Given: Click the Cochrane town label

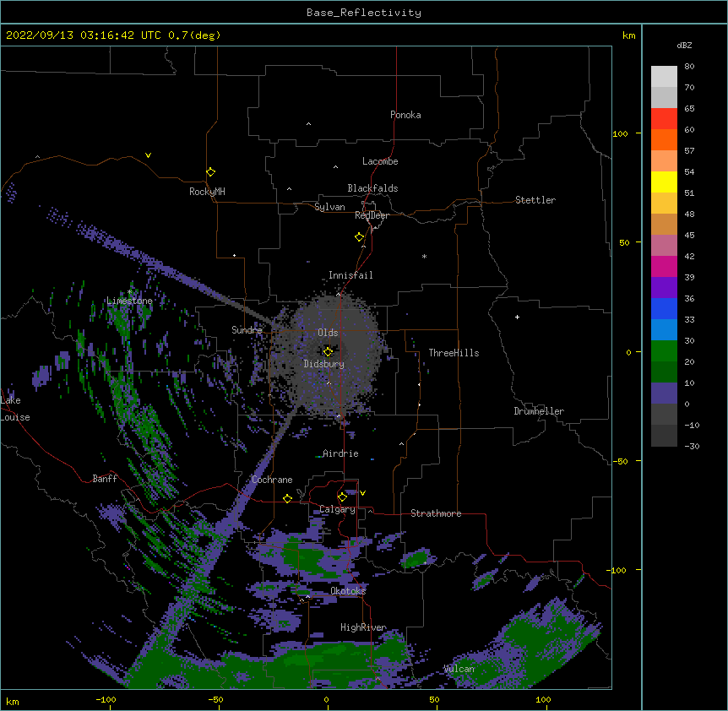Looking at the screenshot, I should click(x=272, y=480).
